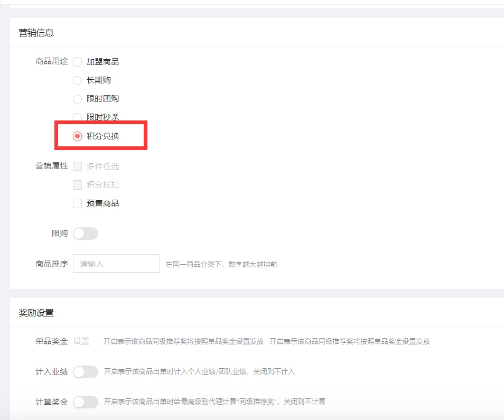Click the 单品奖金 field label
This screenshot has width=504, height=420.
52,341
